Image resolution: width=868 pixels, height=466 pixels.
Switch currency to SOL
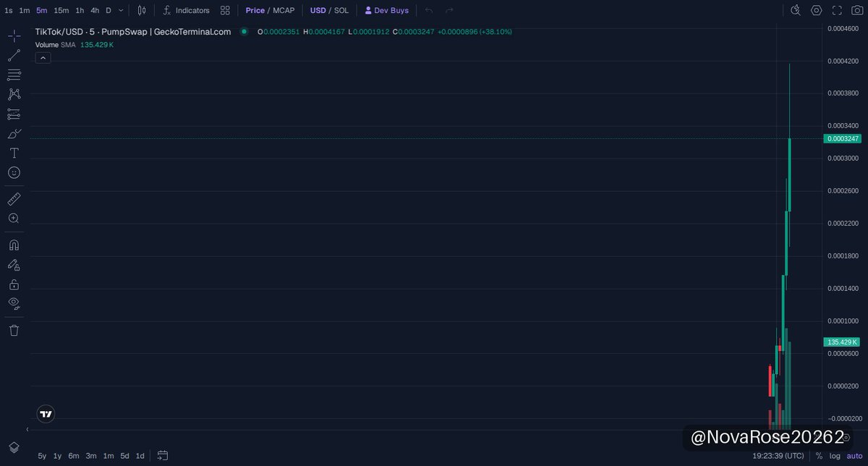[x=341, y=11]
